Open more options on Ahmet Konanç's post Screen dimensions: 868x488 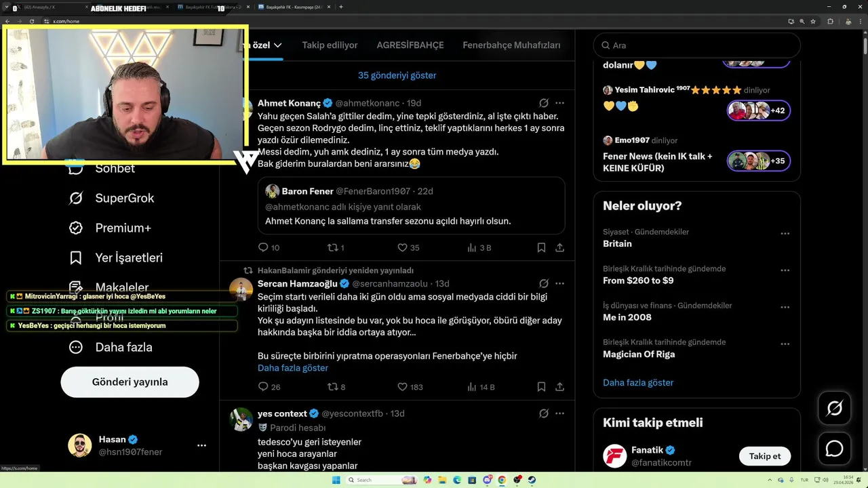[560, 103]
